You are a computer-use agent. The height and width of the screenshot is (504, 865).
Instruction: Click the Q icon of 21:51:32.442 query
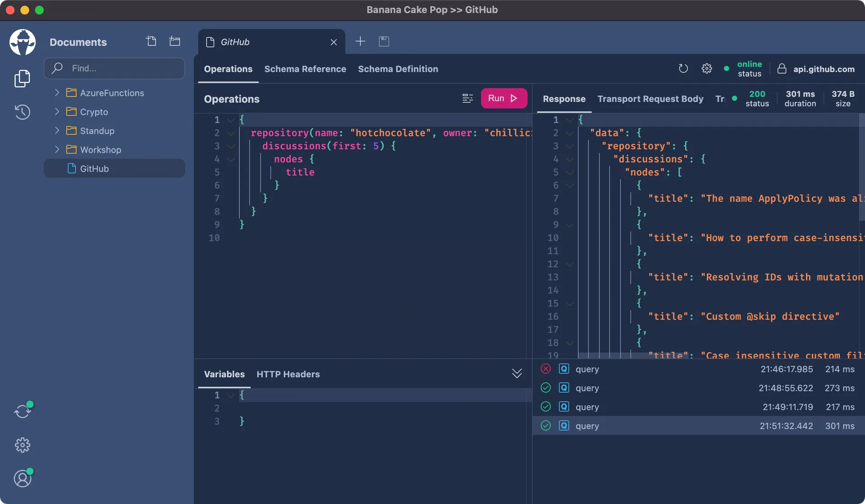[x=564, y=426]
